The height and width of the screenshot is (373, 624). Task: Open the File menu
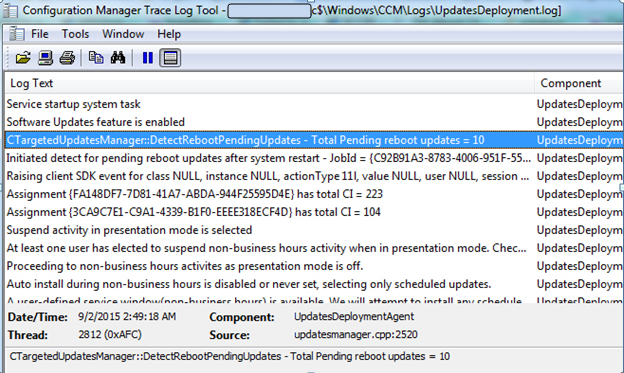tap(40, 34)
